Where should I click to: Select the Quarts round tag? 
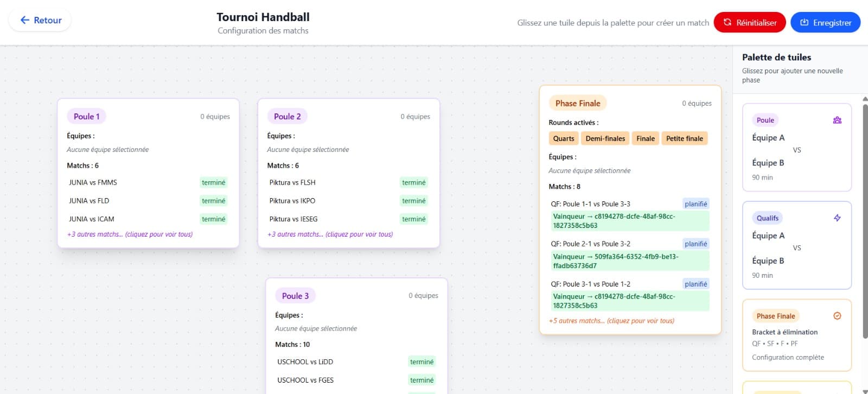click(564, 138)
